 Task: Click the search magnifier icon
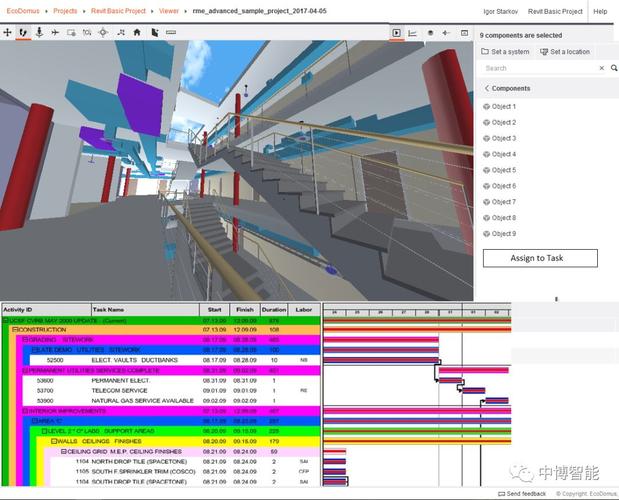tap(614, 68)
